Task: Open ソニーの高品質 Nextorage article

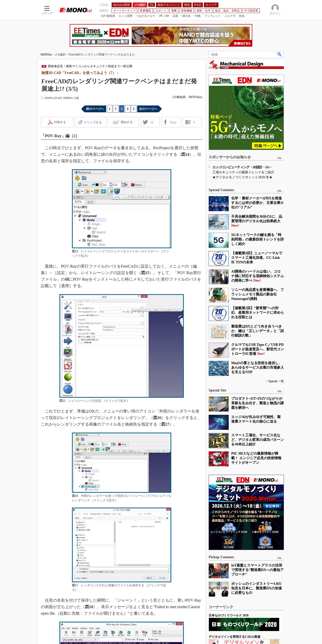Action: [x=257, y=294]
